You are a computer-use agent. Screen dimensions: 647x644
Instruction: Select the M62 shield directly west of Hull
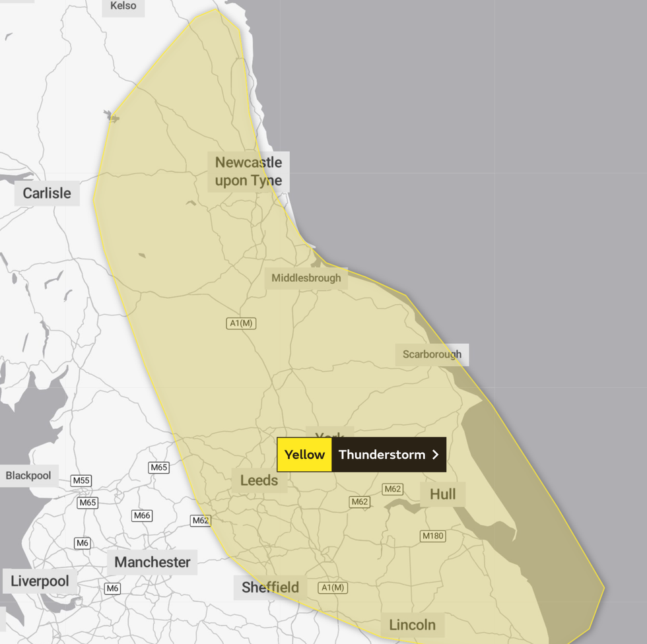coord(392,489)
